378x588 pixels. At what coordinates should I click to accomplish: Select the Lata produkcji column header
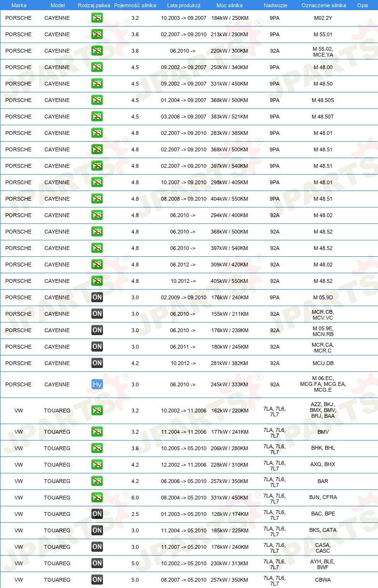(x=184, y=5)
